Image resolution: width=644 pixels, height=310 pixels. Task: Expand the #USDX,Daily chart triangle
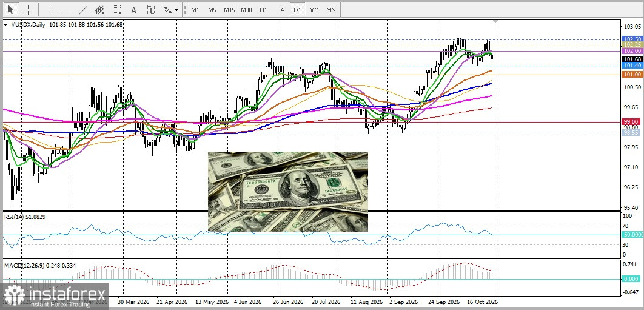click(5, 25)
